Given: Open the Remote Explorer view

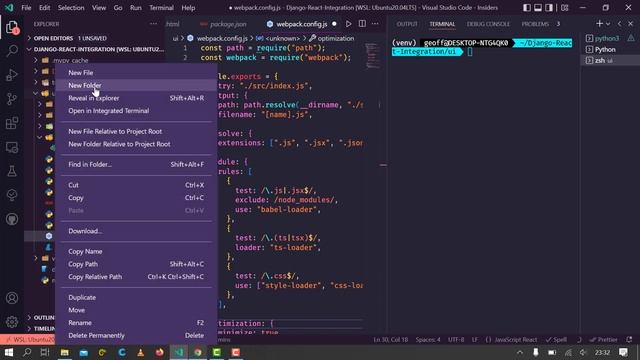Looking at the screenshot, I should click(12, 147).
